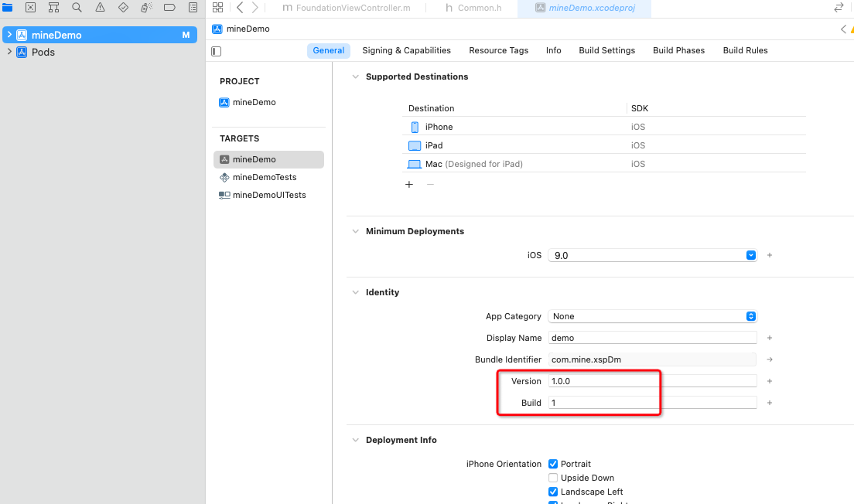Viewport: 854px width, 504px height.
Task: Click the Version field
Action: 652,381
